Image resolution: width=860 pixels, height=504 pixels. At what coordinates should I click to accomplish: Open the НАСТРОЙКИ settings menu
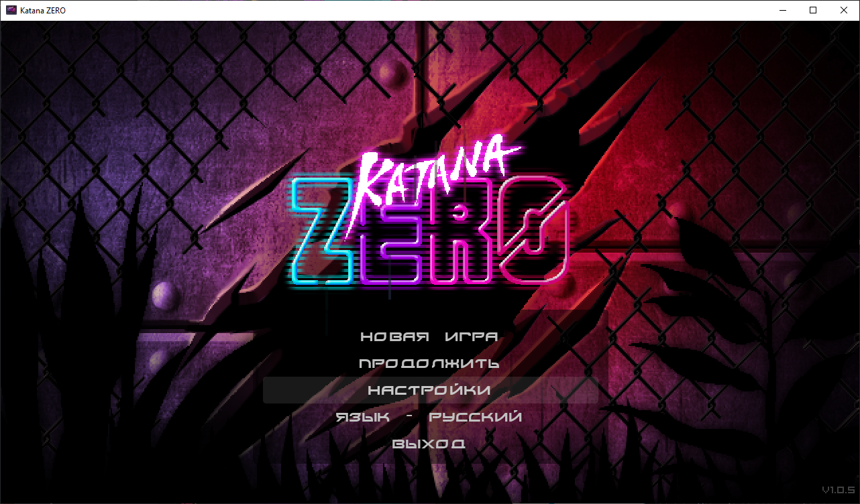tap(430, 390)
